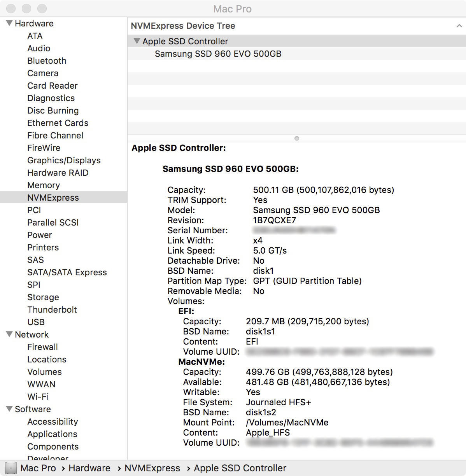
Task: Open USB device information
Action: (36, 322)
